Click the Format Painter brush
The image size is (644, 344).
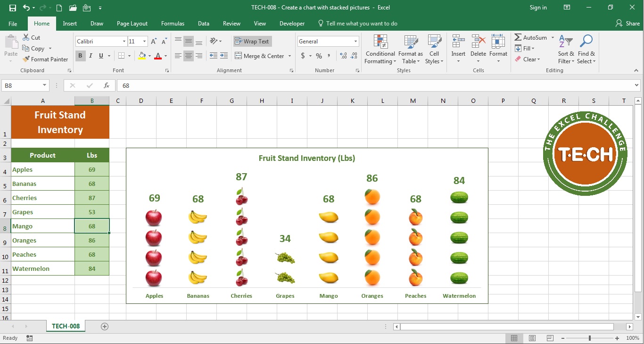[x=26, y=59]
